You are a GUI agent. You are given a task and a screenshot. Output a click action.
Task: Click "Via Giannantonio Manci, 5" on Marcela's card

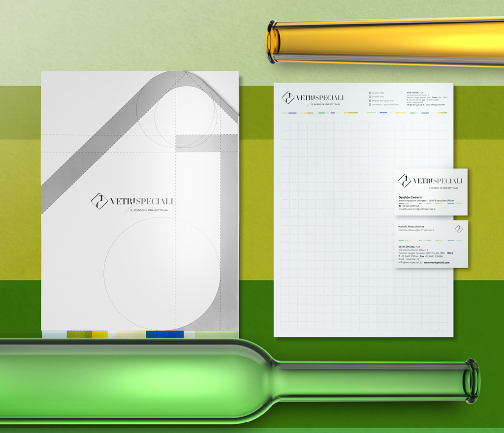(413, 250)
